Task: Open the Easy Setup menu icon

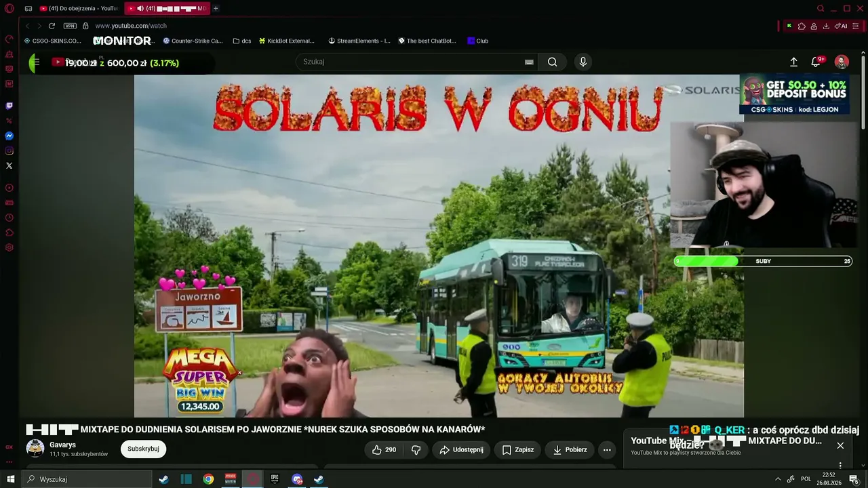Action: [x=857, y=26]
